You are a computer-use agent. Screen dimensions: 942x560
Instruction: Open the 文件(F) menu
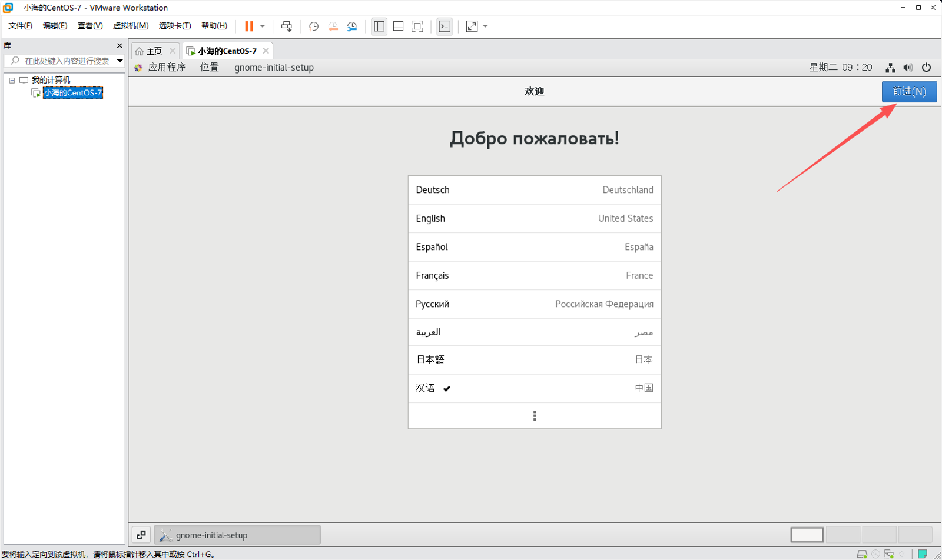coord(20,26)
